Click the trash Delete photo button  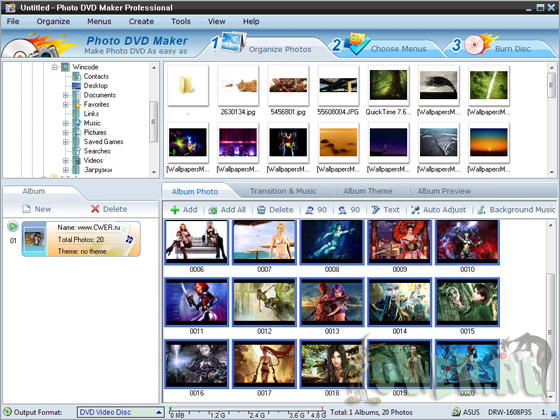(x=275, y=210)
